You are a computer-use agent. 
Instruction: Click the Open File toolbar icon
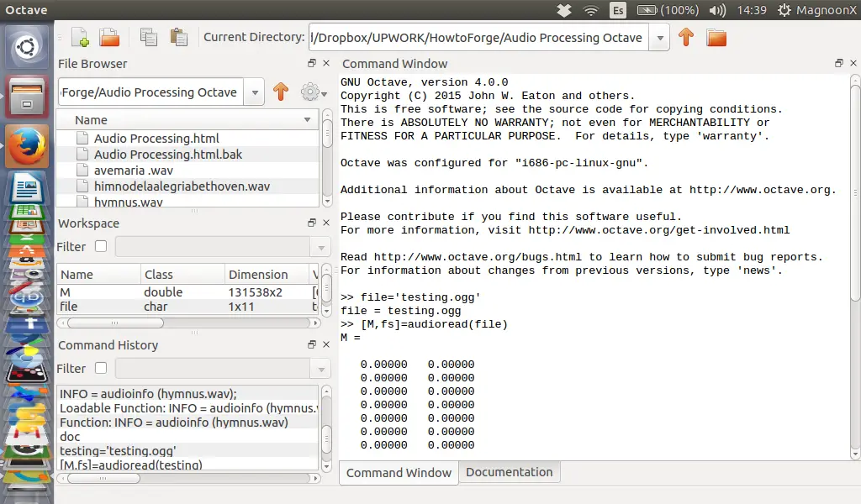109,37
